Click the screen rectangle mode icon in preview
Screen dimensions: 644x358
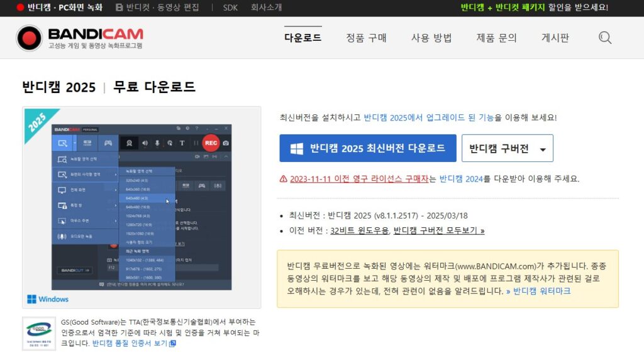pos(62,143)
